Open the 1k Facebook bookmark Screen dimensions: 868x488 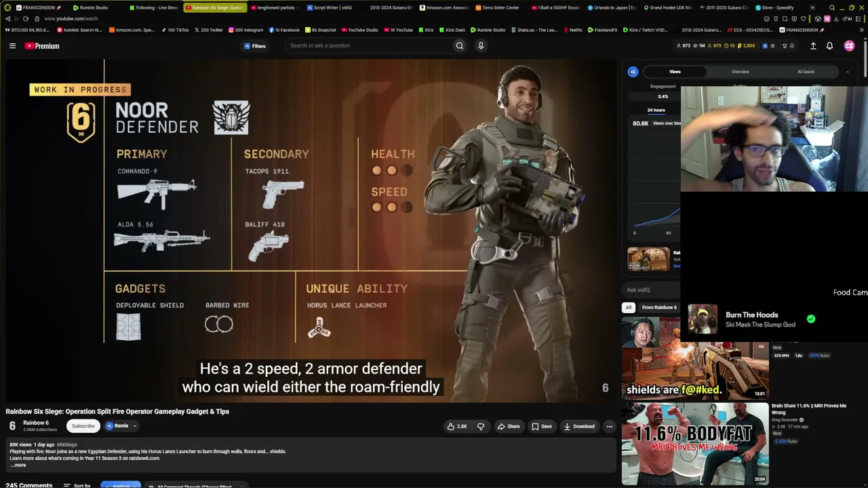click(284, 30)
